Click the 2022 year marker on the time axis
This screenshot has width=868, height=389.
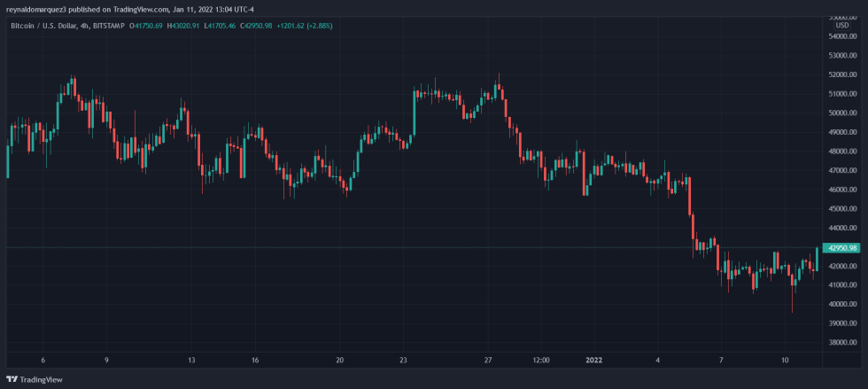pyautogui.click(x=595, y=361)
